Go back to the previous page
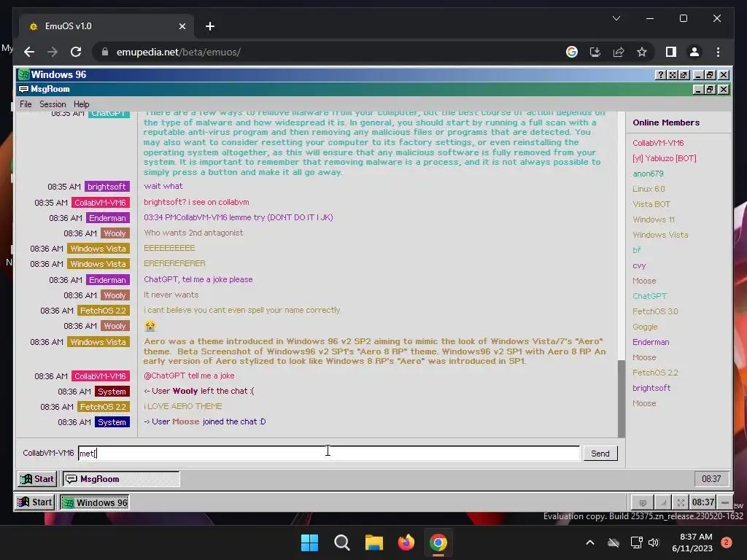The height and width of the screenshot is (560, 747). (29, 52)
